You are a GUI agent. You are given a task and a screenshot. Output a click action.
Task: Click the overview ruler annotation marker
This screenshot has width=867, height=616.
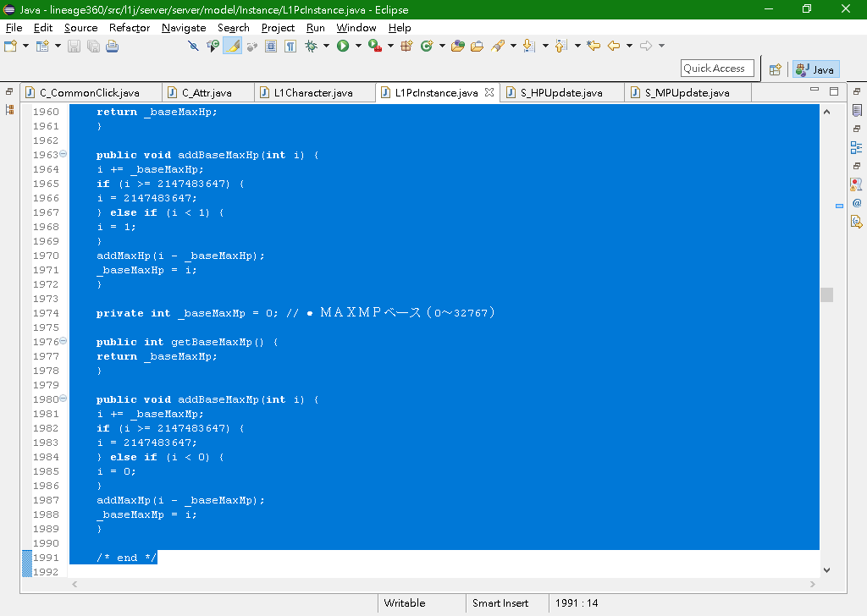pyautogui.click(x=839, y=206)
